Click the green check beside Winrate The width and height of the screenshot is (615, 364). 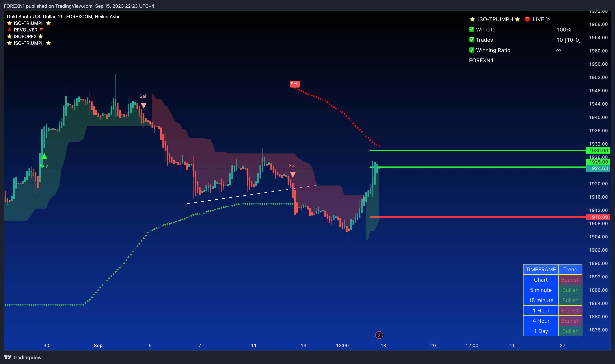pyautogui.click(x=472, y=30)
